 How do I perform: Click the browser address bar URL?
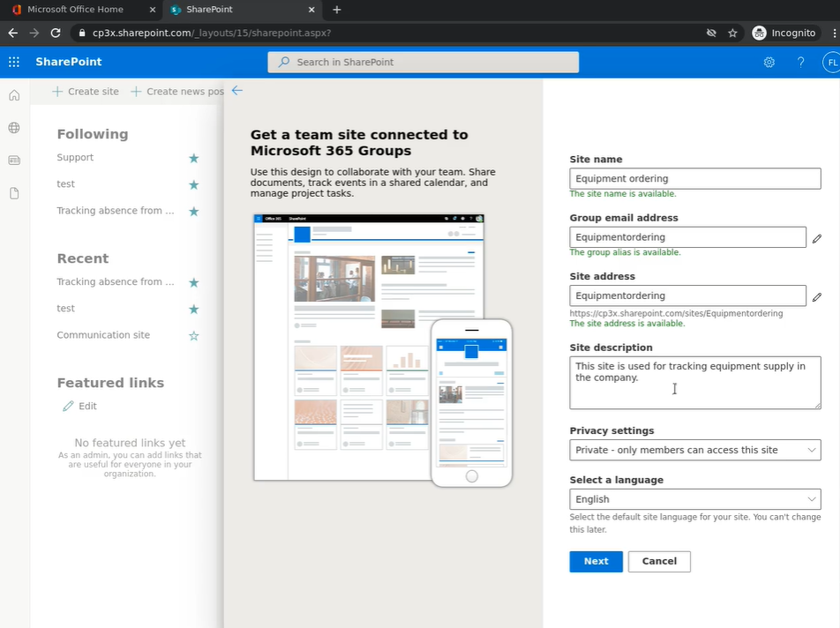212,33
